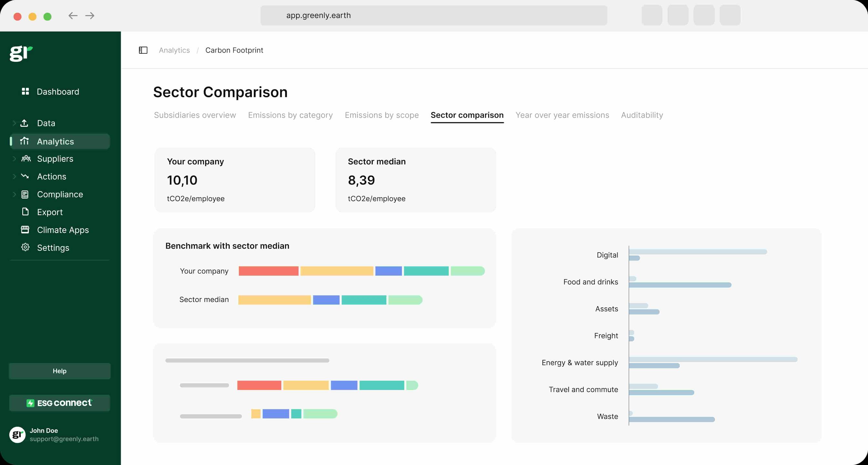This screenshot has width=868, height=465.
Task: Switch to Emissions by scope tab
Action: (x=381, y=115)
